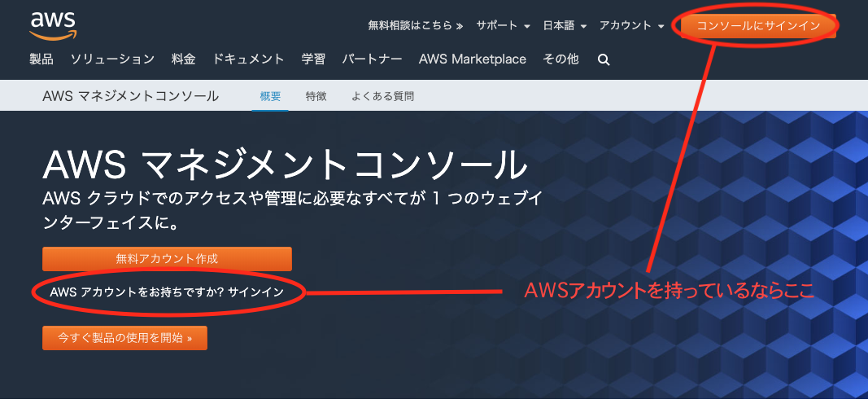
Task: Open the AWS Marketplace menu
Action: click(473, 59)
